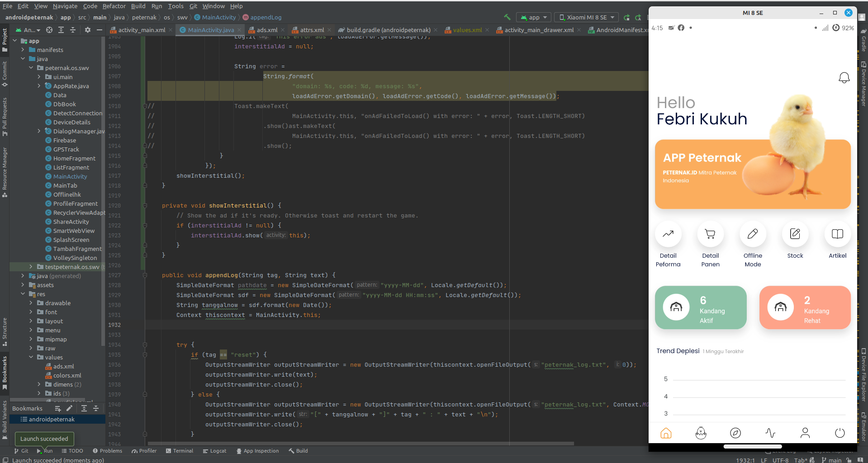868x463 pixels.
Task: Click the Git tool window at bottom left
Action: (21, 451)
